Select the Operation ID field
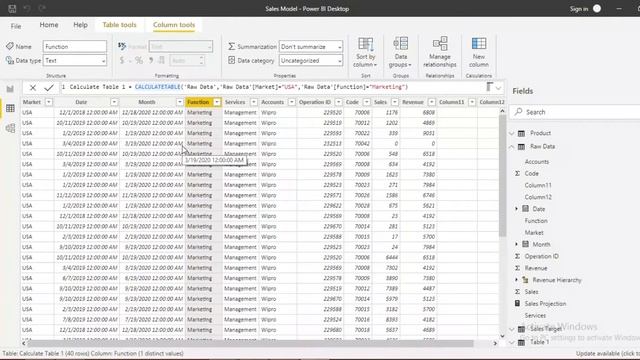 pos(541,256)
